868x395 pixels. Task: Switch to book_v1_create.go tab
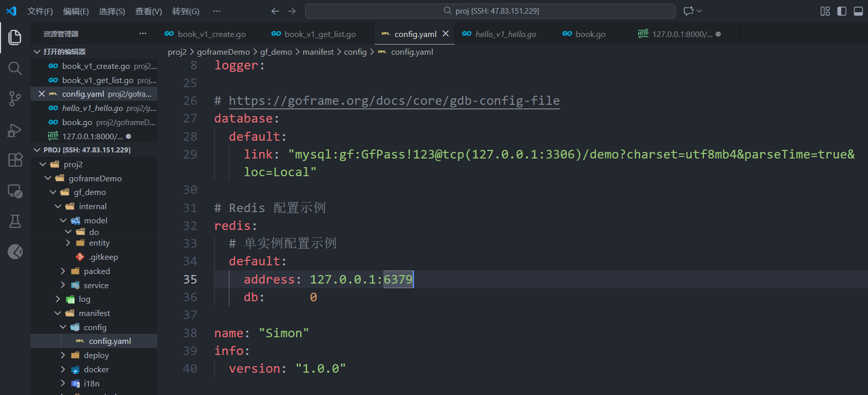[x=211, y=33]
